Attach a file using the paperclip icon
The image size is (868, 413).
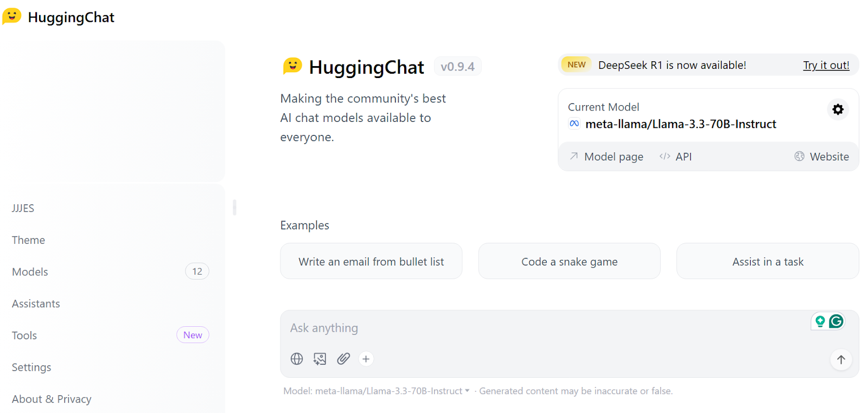[343, 358]
